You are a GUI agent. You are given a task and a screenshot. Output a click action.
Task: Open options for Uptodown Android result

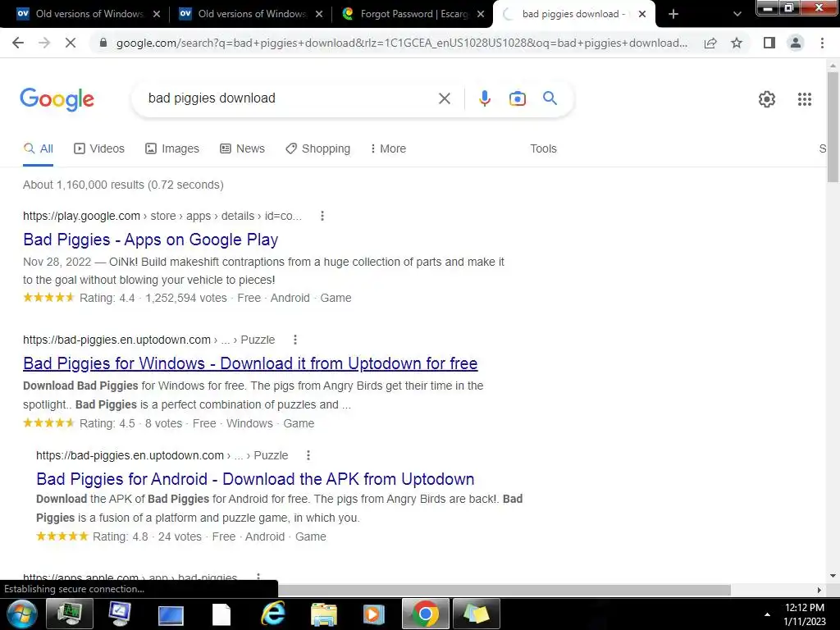(308, 455)
